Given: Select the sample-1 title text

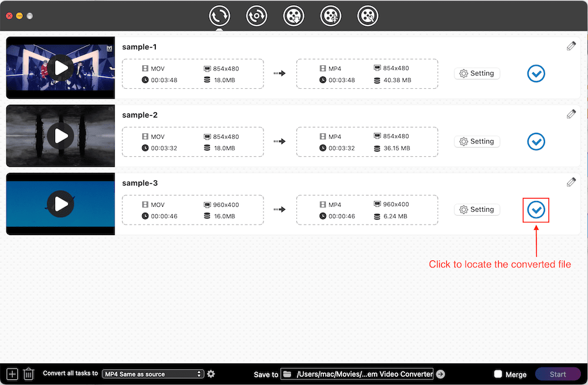Looking at the screenshot, I should pyautogui.click(x=139, y=47).
